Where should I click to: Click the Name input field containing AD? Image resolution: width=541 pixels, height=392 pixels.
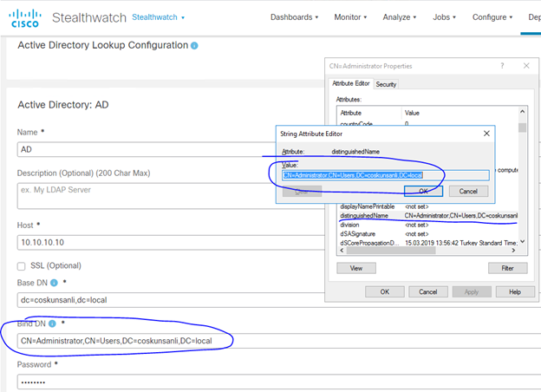(x=147, y=149)
